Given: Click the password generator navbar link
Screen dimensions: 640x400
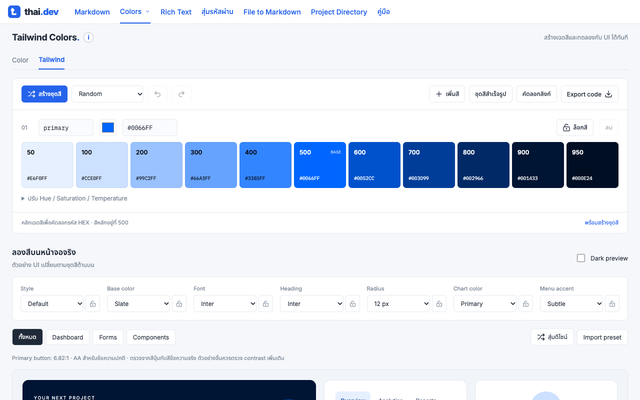Looking at the screenshot, I should point(217,12).
